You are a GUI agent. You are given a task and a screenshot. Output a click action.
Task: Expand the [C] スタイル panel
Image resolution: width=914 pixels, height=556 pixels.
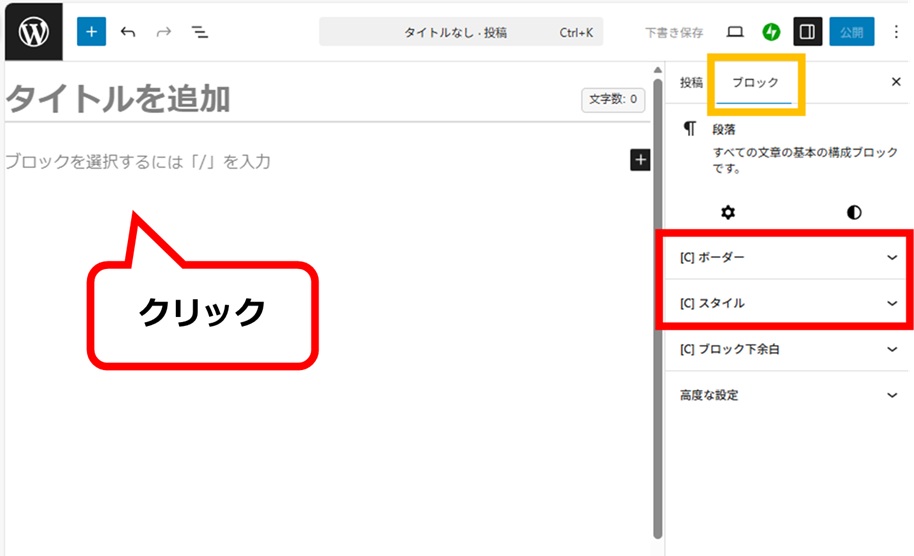(786, 303)
